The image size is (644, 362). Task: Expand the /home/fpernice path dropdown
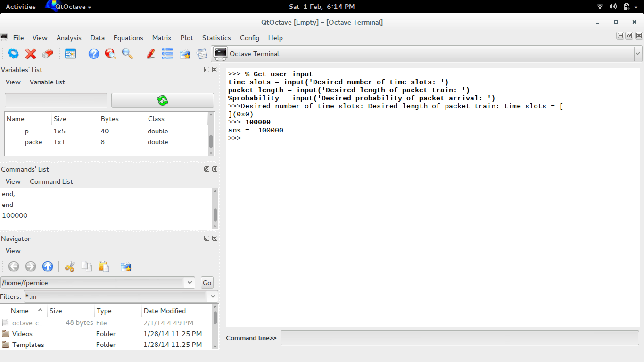click(x=190, y=283)
